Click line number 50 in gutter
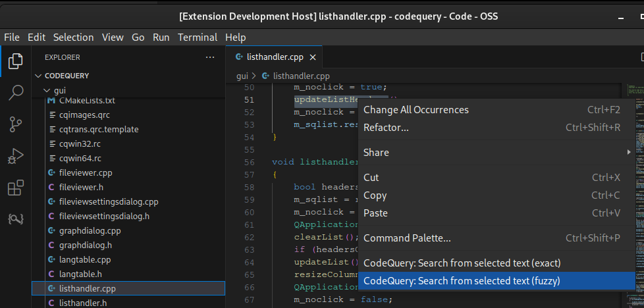The image size is (644, 308). pyautogui.click(x=250, y=87)
